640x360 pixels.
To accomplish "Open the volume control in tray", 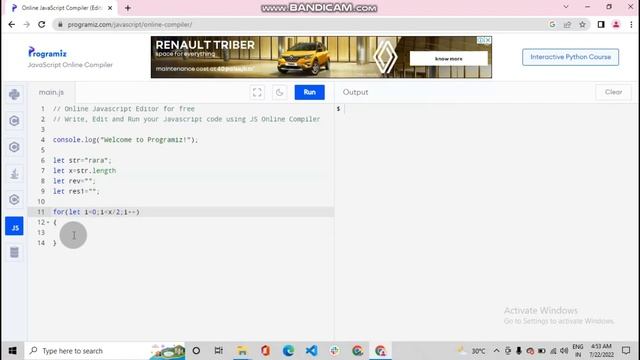I will coord(564,351).
